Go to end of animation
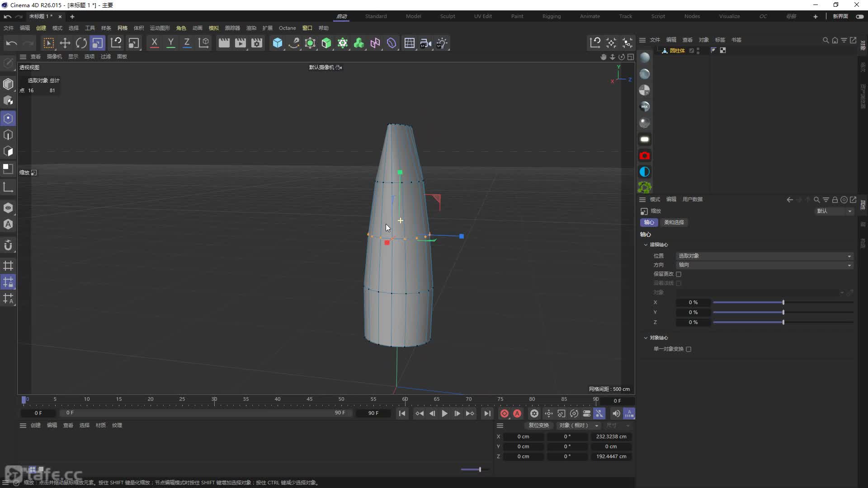The image size is (868, 488). 487,413
